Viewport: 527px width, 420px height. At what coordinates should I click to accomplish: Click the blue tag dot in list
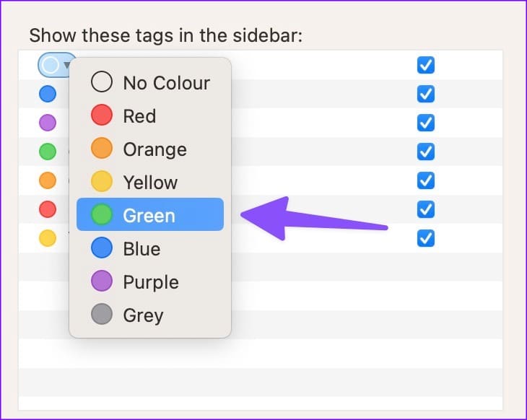pyautogui.click(x=48, y=94)
